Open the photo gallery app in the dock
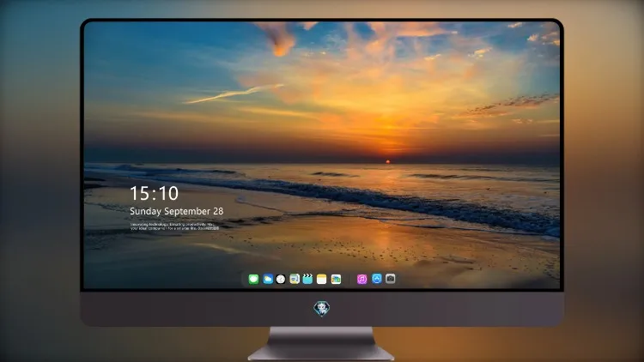The height and width of the screenshot is (362, 644). [336, 279]
